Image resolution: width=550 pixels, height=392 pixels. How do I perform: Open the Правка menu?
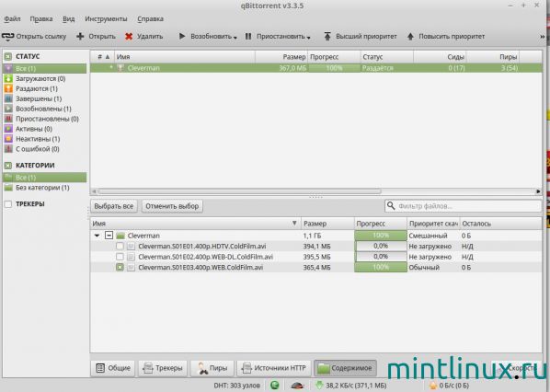pos(41,19)
